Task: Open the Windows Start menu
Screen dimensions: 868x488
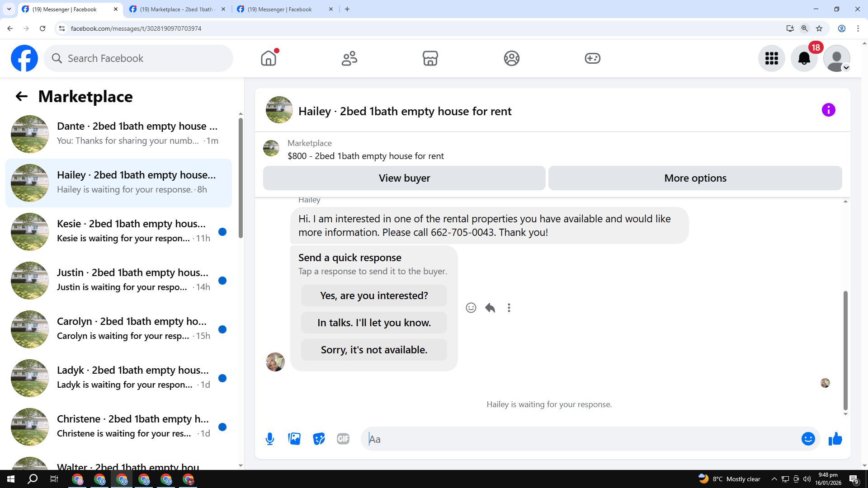Action: 11,479
